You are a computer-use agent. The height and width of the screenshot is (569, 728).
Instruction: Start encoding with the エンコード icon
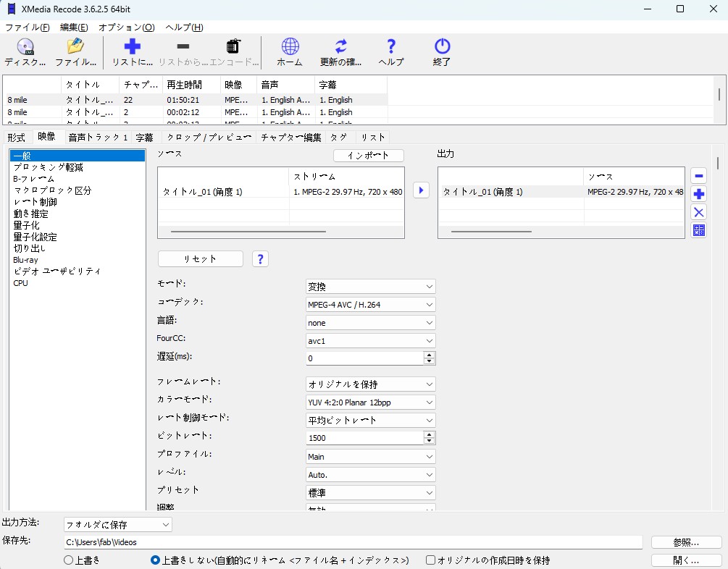click(233, 52)
